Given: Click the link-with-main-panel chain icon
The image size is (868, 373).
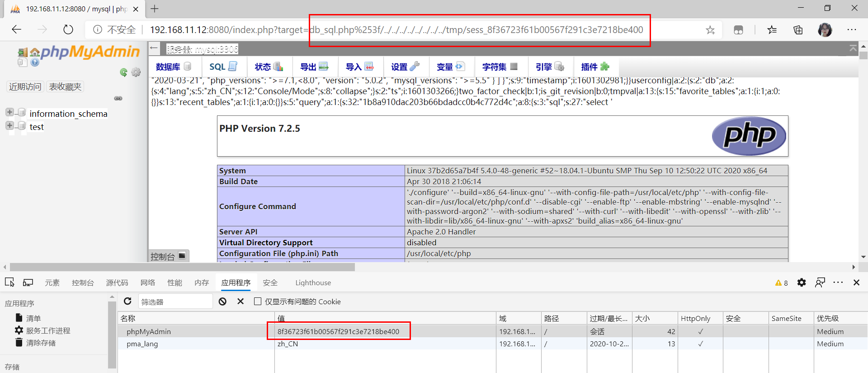Looking at the screenshot, I should (118, 98).
